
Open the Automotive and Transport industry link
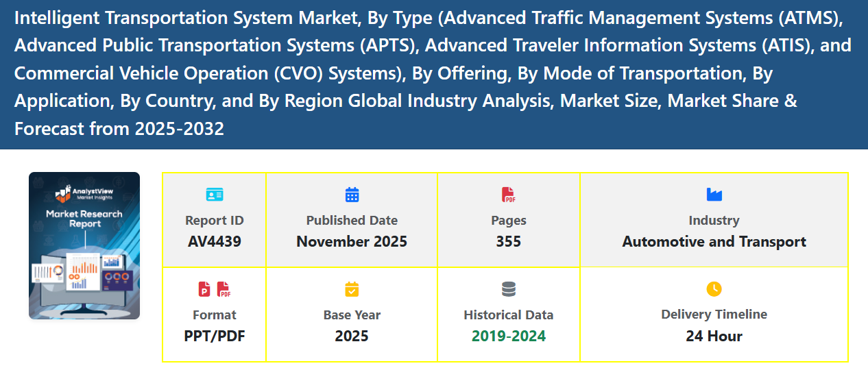[x=714, y=242]
